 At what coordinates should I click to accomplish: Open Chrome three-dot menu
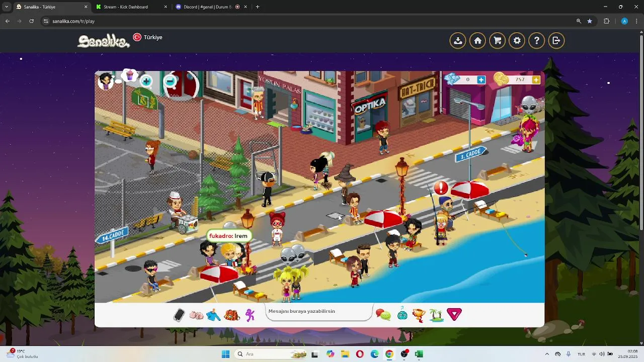pos(636,21)
